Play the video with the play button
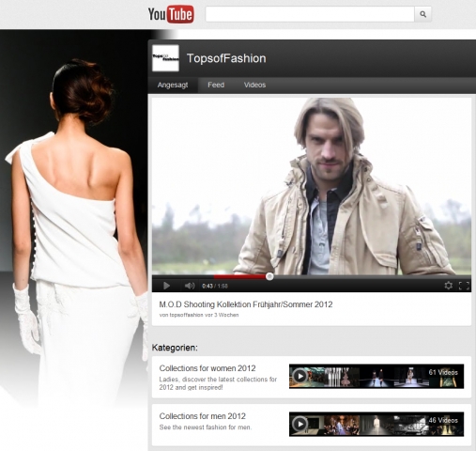Image resolution: width=476 pixels, height=451 pixels. (x=166, y=286)
